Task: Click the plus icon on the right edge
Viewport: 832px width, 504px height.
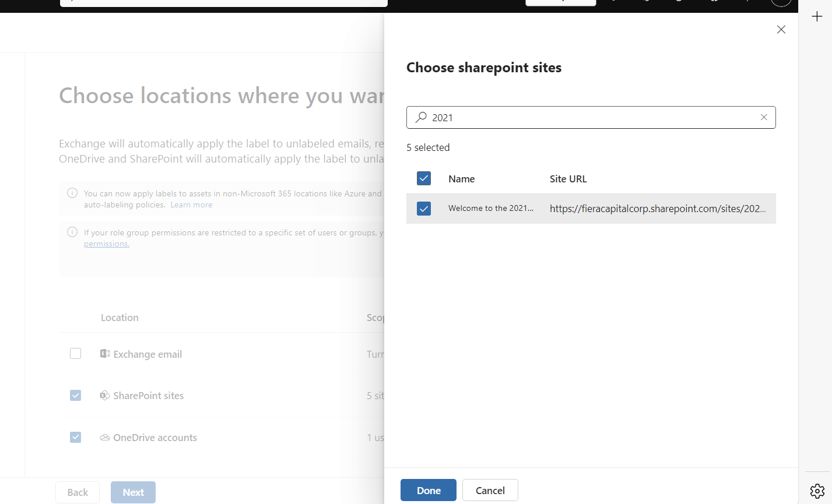Action: click(x=817, y=16)
